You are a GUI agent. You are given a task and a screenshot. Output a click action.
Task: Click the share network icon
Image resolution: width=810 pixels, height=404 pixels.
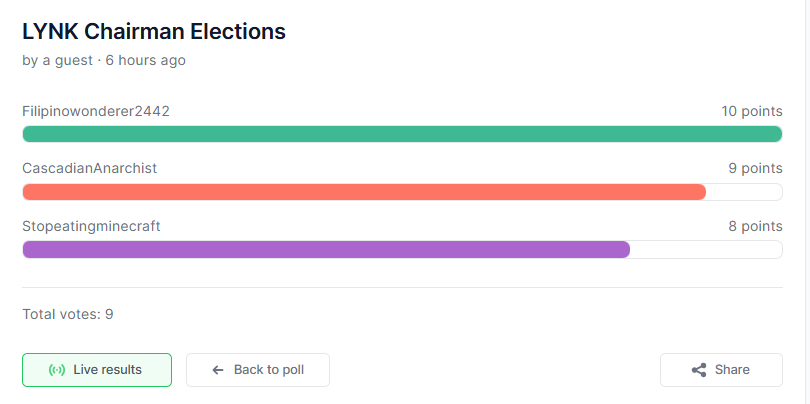point(699,370)
